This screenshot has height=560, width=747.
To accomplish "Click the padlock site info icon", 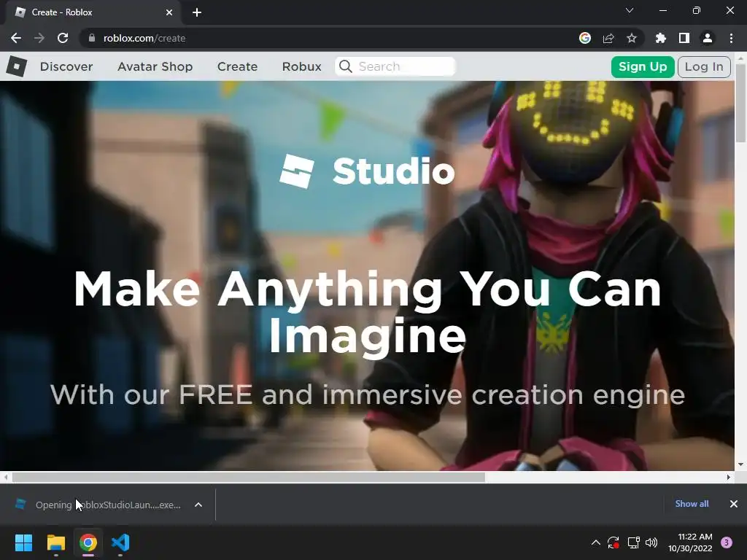I will coord(92,38).
